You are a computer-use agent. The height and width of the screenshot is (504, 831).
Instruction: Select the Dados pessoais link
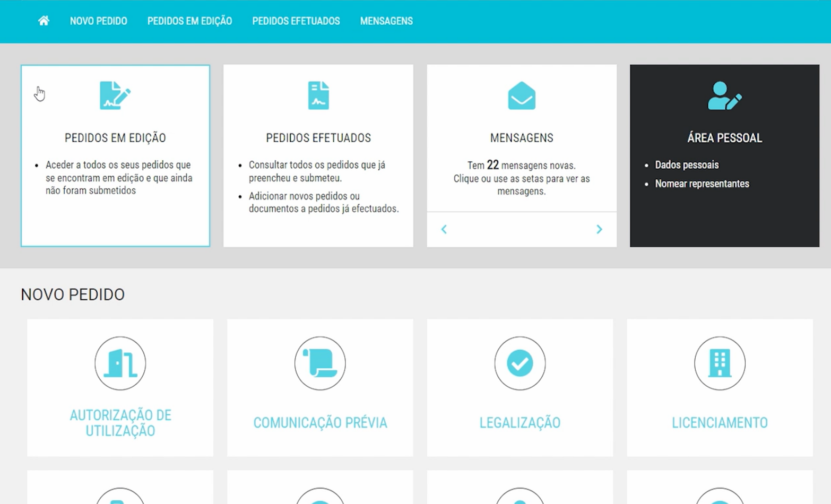coord(687,165)
